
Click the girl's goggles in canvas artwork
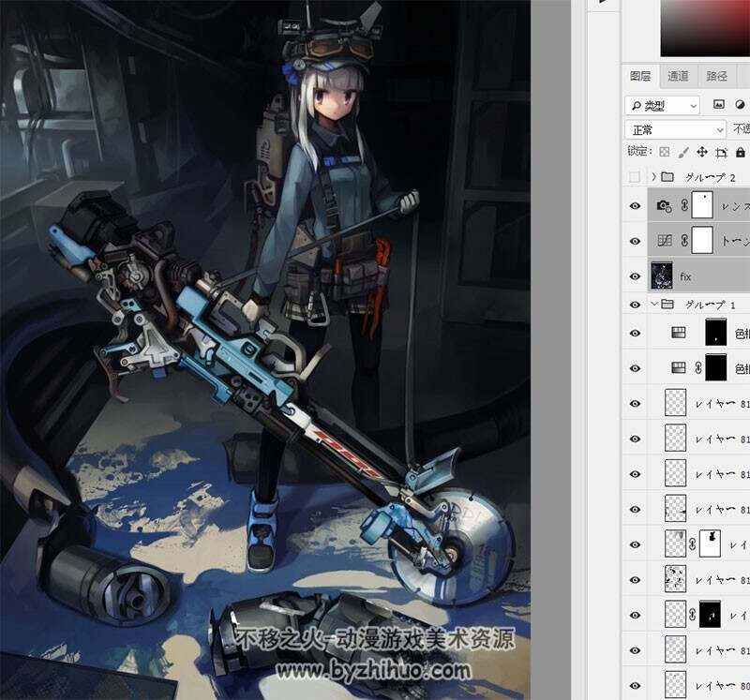point(339,48)
